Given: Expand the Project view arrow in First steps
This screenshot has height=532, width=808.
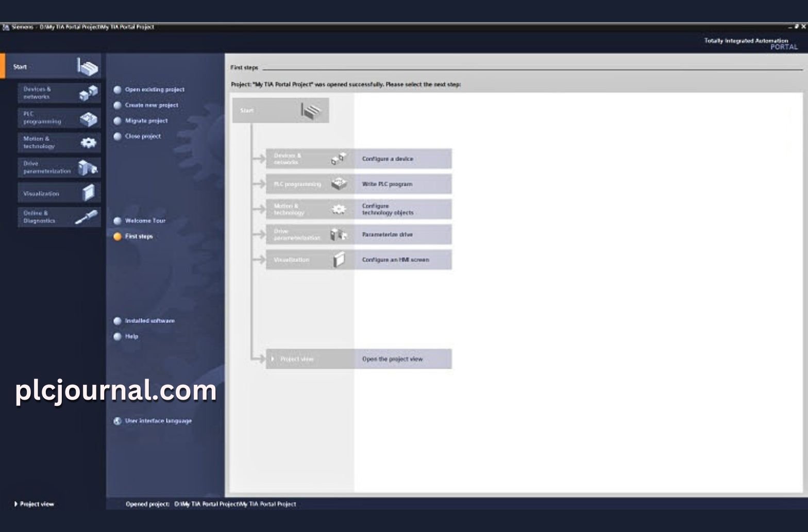Looking at the screenshot, I should click(x=273, y=359).
